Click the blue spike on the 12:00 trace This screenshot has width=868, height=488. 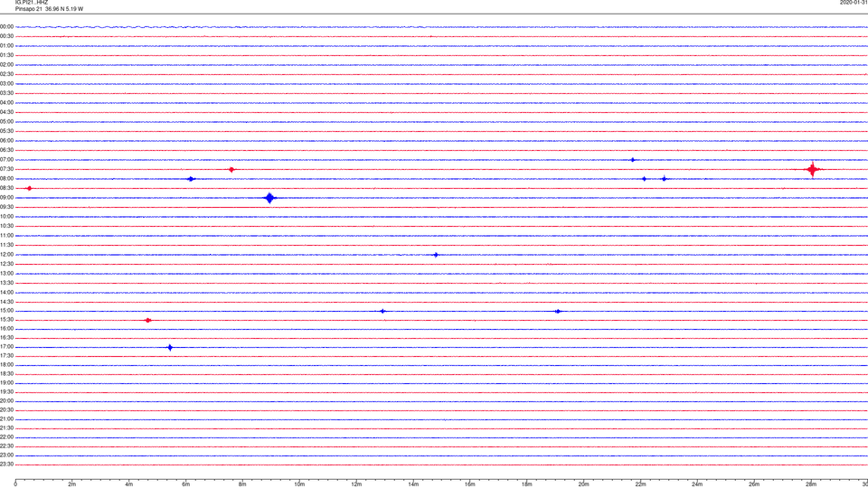[x=436, y=255]
